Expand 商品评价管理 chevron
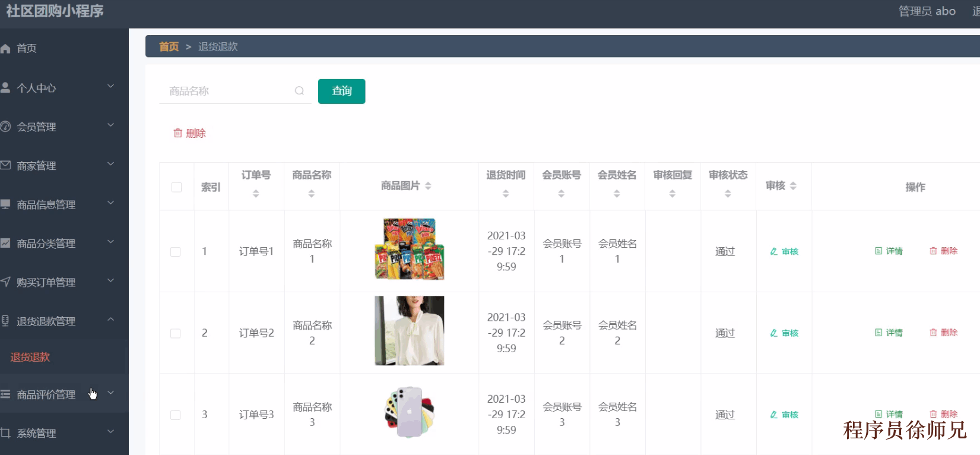980x455 pixels. [x=110, y=393]
